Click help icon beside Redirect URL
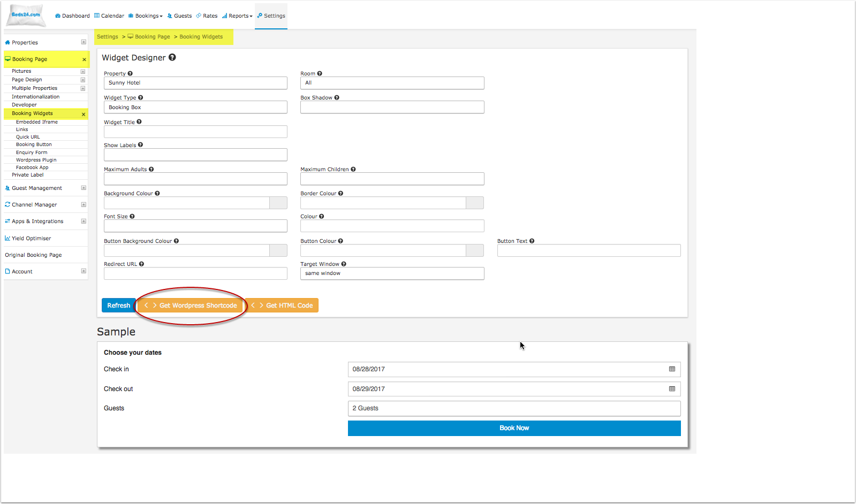The width and height of the screenshot is (856, 504). tap(142, 264)
